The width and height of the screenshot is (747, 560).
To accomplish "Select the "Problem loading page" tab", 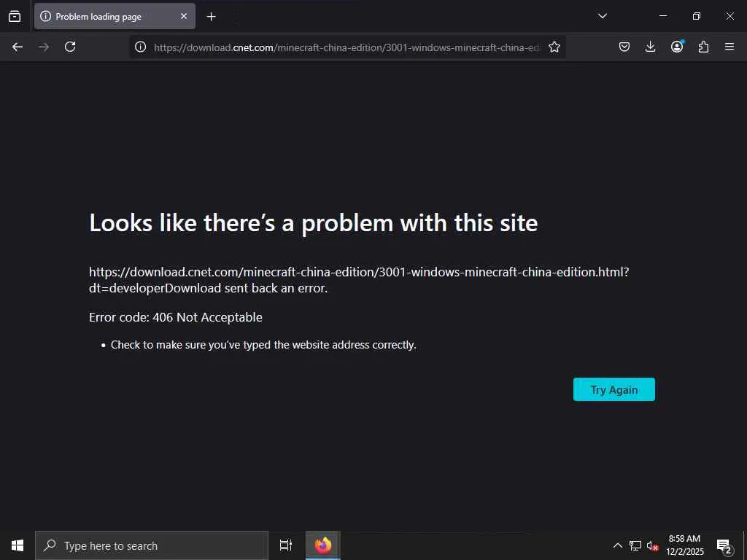I will click(115, 16).
